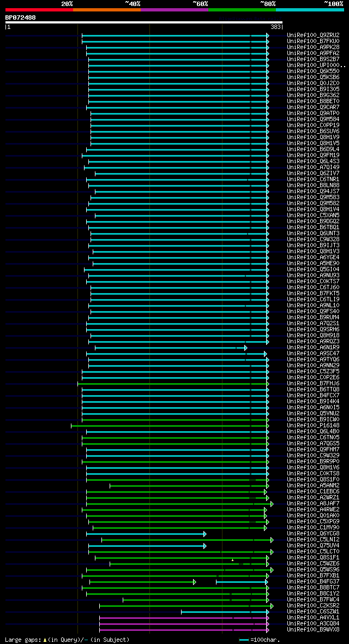Select hit label UniRef100_C2KSR2
349x644 pixels.
click(313, 605)
